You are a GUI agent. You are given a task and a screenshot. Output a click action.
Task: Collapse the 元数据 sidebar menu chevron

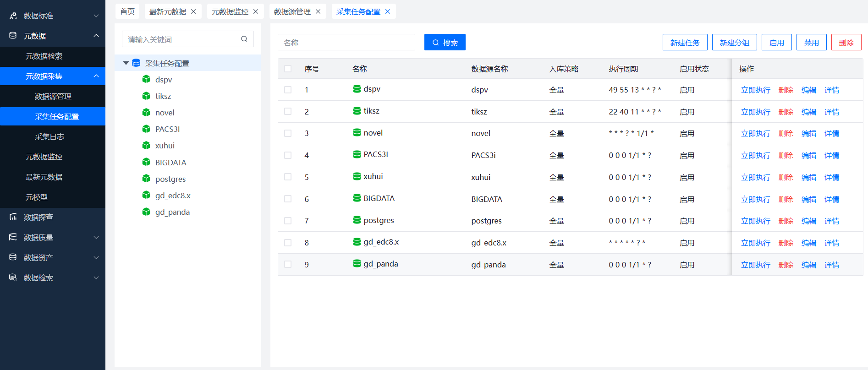coord(96,36)
